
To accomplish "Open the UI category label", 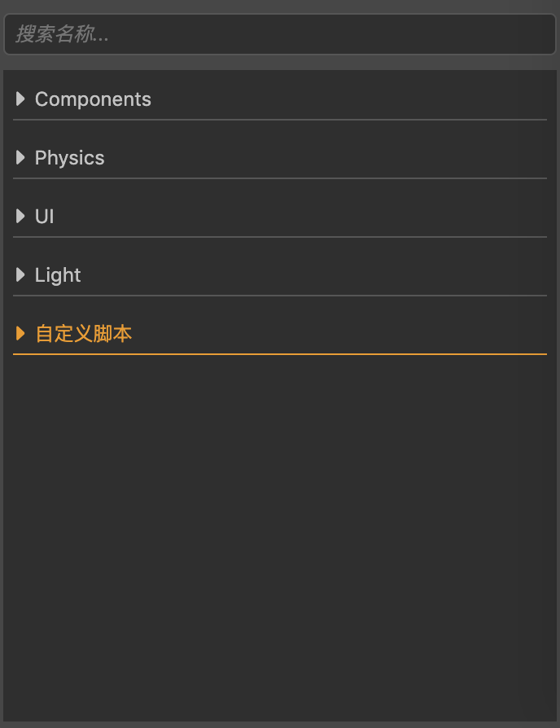I will pyautogui.click(x=45, y=217).
